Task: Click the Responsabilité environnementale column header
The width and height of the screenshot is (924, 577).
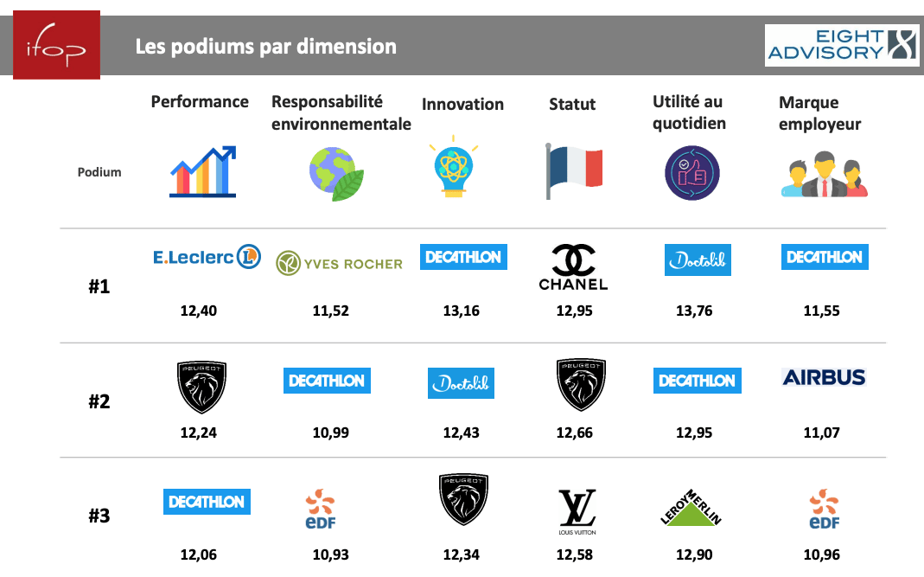Action: pos(341,112)
